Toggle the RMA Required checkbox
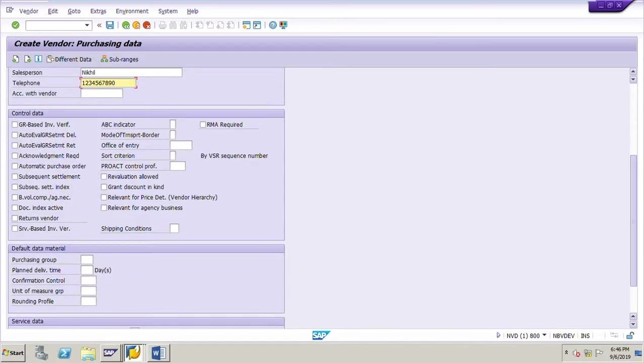Screen dimensions: 644x363 [x=203, y=125]
